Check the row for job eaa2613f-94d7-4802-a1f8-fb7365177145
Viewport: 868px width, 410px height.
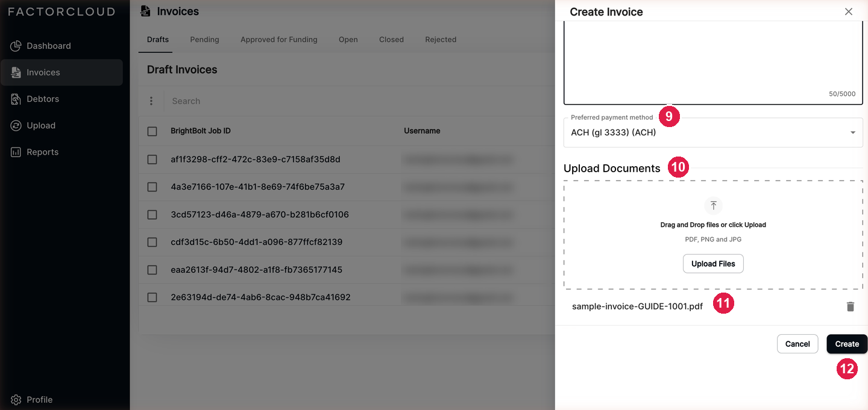152,270
